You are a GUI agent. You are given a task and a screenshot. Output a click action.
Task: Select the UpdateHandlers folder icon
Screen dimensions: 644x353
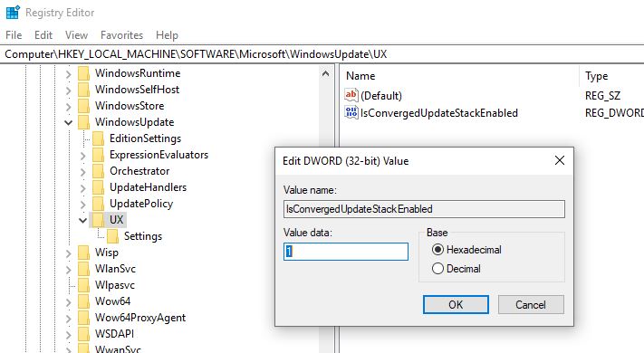pos(99,187)
